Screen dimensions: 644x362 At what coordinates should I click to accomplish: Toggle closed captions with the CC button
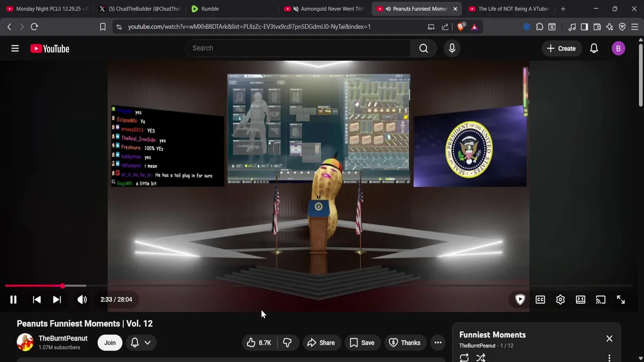point(540,300)
